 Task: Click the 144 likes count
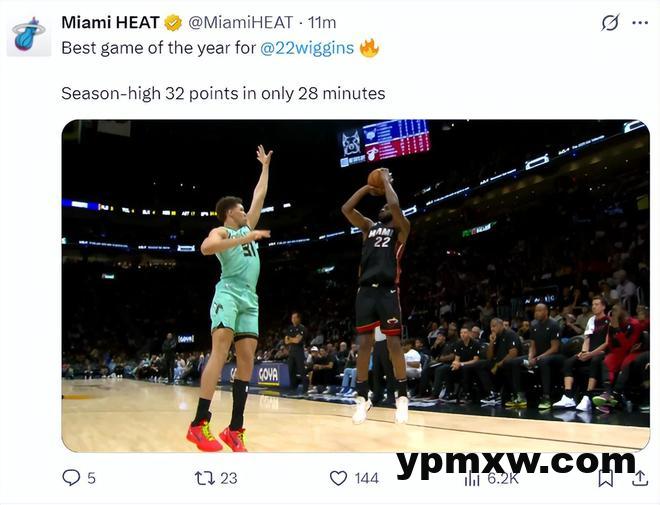pyautogui.click(x=366, y=478)
